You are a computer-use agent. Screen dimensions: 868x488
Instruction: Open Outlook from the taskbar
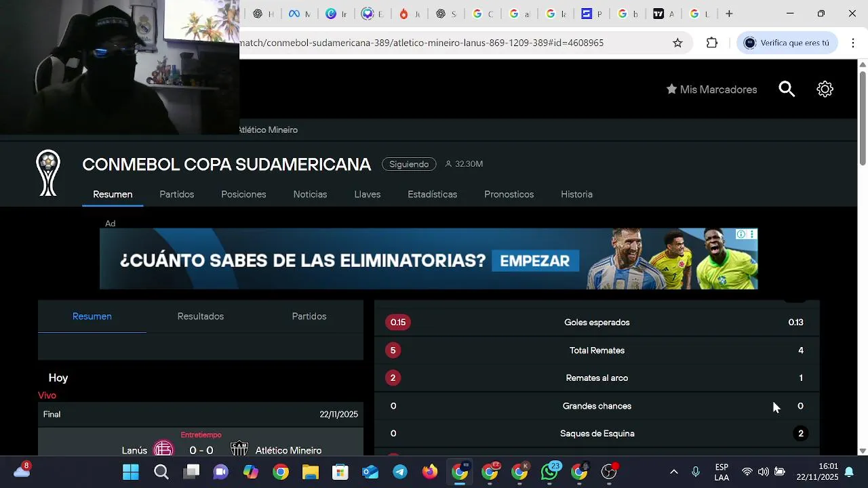370,472
